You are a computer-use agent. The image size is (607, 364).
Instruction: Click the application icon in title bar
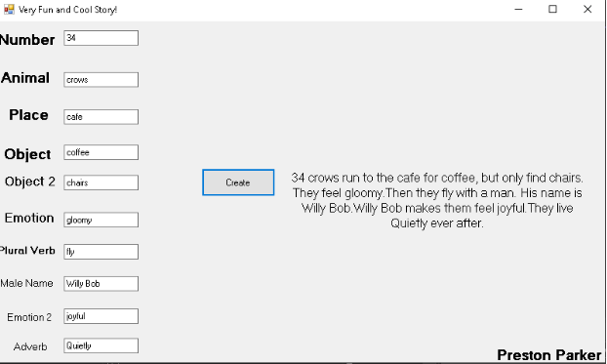[x=9, y=9]
